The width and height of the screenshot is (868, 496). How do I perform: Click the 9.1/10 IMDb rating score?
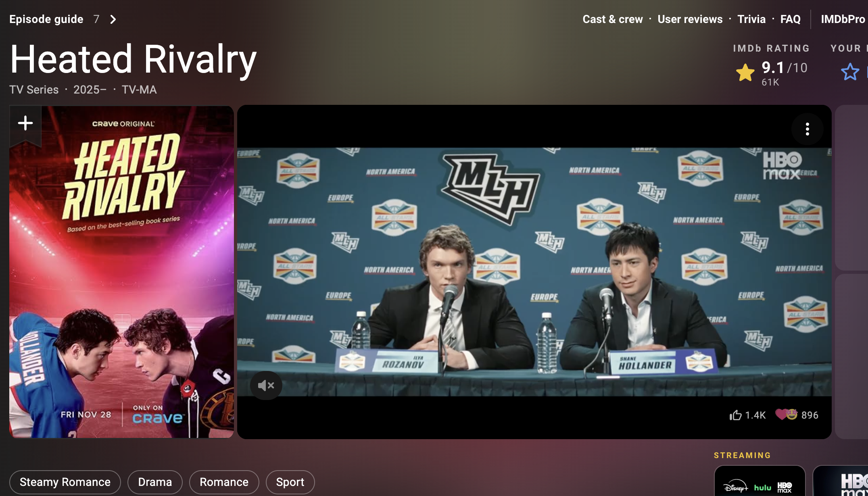(x=785, y=67)
